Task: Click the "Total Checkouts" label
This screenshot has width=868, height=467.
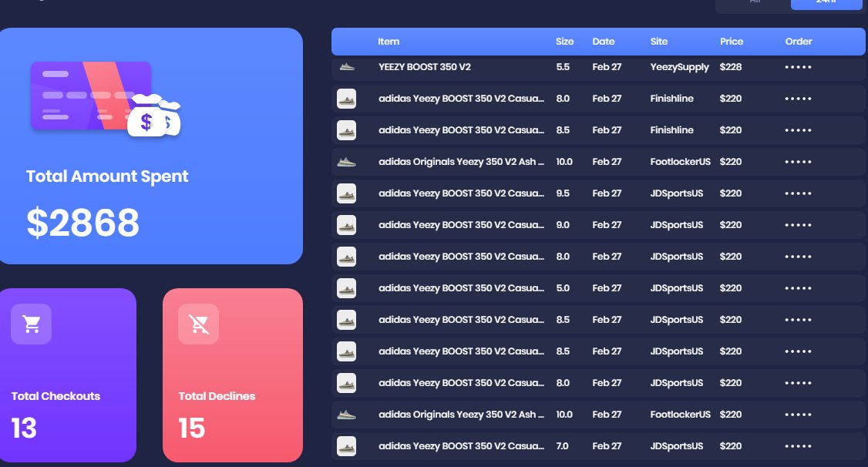Action: [x=56, y=396]
